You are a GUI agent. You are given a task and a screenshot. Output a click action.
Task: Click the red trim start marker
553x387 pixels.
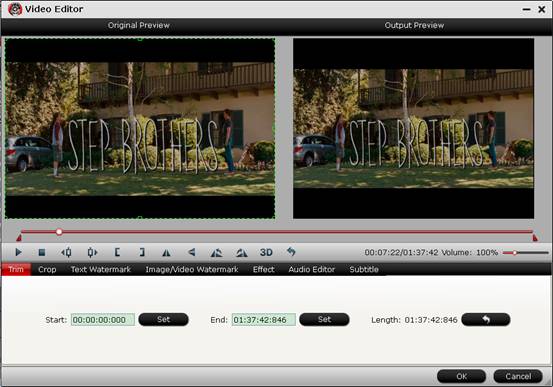coord(19,238)
